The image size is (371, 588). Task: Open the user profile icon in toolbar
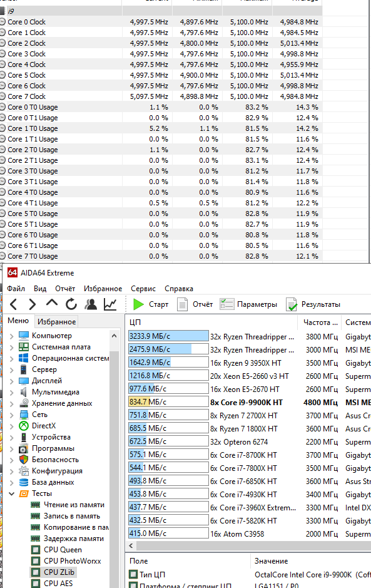click(91, 304)
